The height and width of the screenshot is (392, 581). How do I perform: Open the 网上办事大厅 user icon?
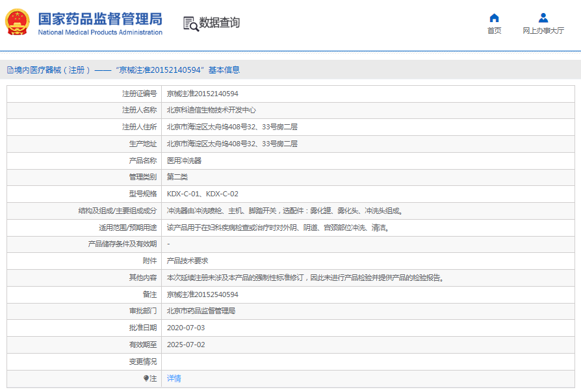coord(543,18)
